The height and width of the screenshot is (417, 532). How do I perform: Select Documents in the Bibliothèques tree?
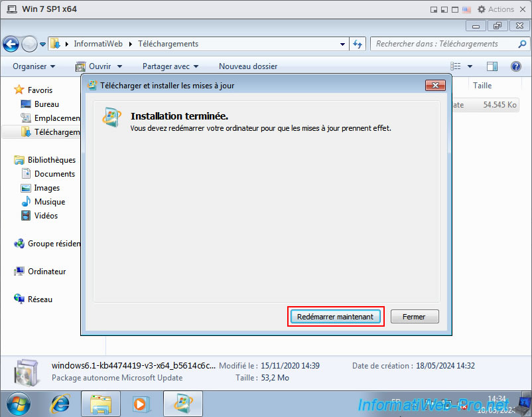(x=54, y=174)
